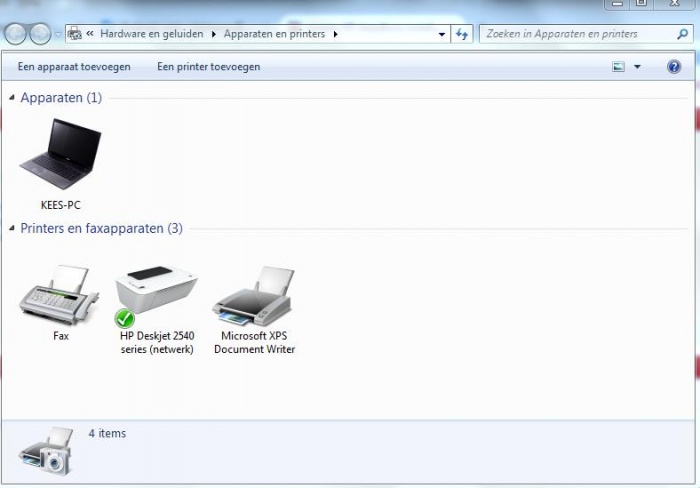Click the green default printer checkmark
Screen dimensions: 700x488
coord(125,319)
